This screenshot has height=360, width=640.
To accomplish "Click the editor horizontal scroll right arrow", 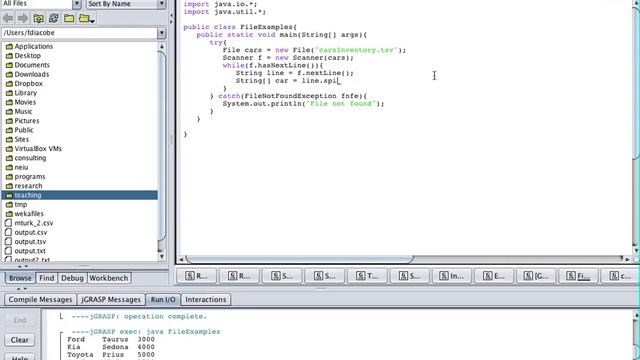I will coord(627,259).
